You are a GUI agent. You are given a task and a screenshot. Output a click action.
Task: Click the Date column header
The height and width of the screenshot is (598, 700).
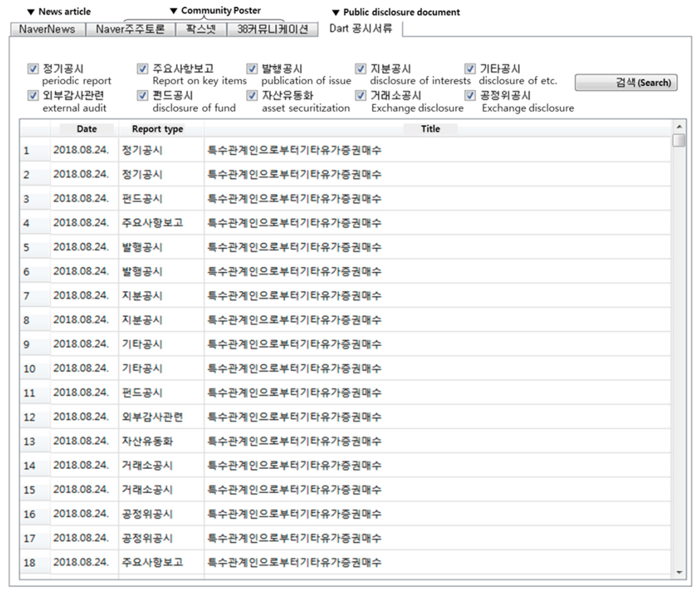(86, 129)
